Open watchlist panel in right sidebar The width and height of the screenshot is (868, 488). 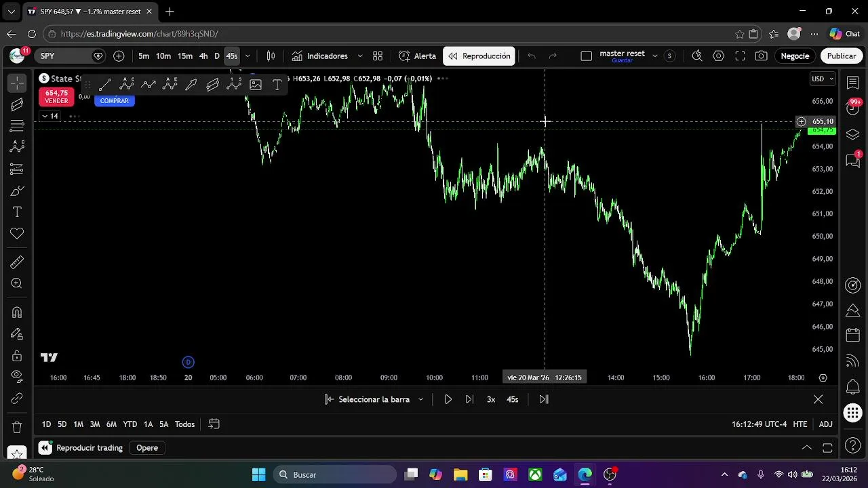[x=853, y=83]
